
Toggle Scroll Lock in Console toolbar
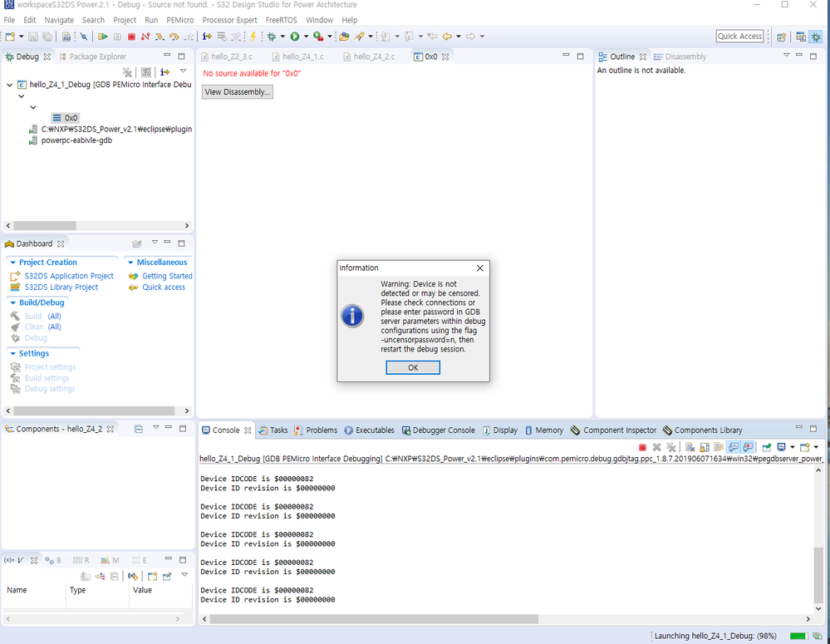(705, 447)
